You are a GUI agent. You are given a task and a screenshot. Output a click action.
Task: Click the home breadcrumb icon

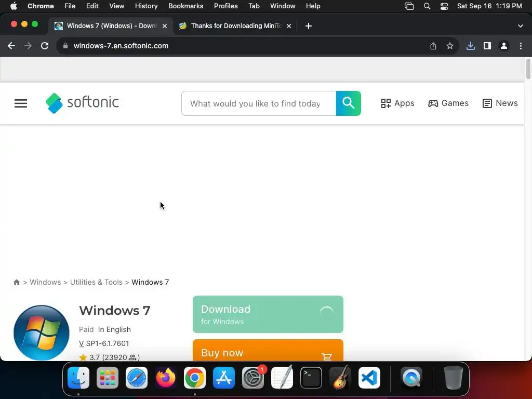pos(16,282)
